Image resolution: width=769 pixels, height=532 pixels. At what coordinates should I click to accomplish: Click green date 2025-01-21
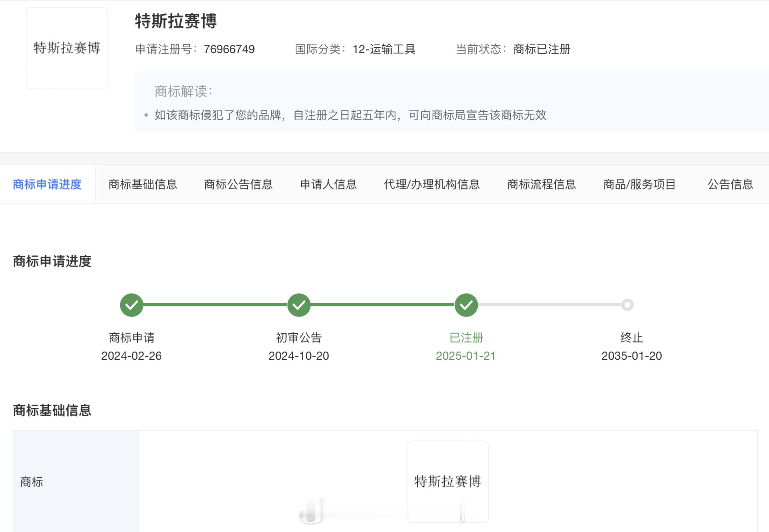point(466,356)
